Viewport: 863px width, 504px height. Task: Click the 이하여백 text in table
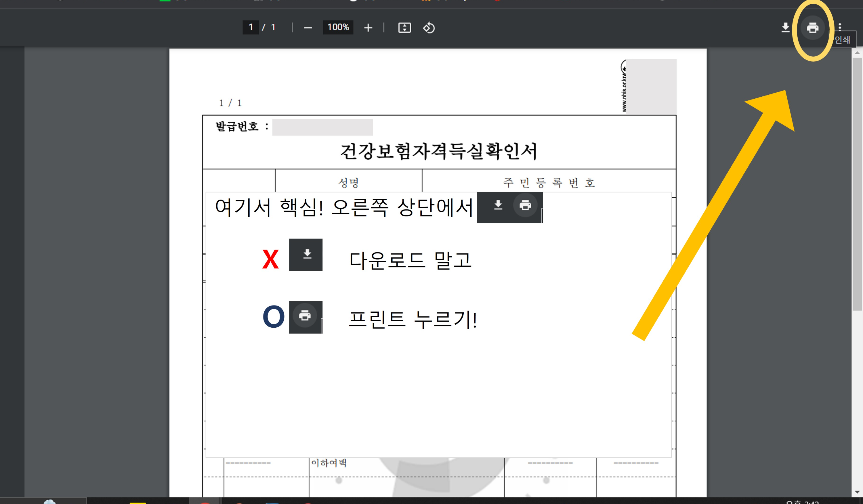click(329, 463)
